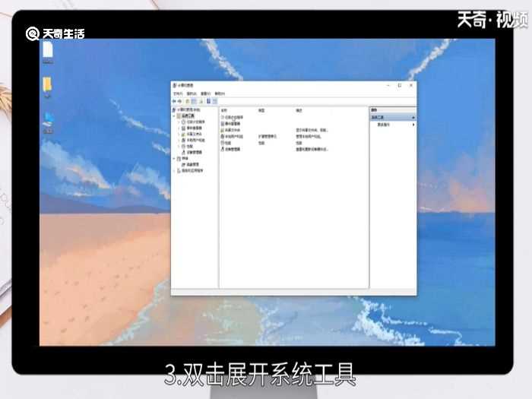Minimize the Computer Management window
532x399 pixels.
click(388, 85)
